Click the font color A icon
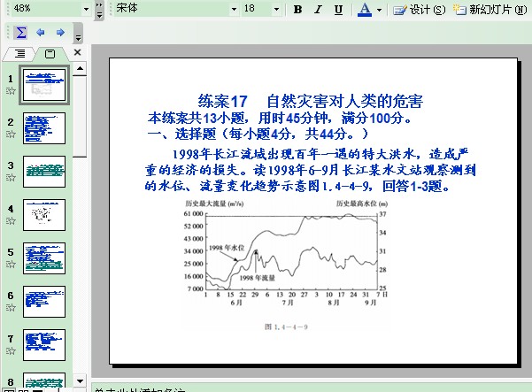 [365, 10]
